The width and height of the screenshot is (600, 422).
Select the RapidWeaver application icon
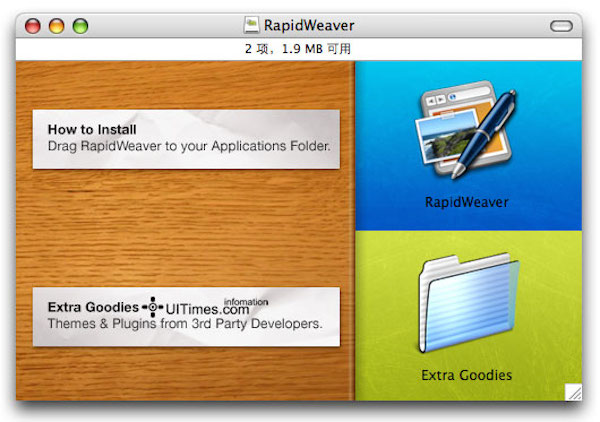(x=466, y=130)
